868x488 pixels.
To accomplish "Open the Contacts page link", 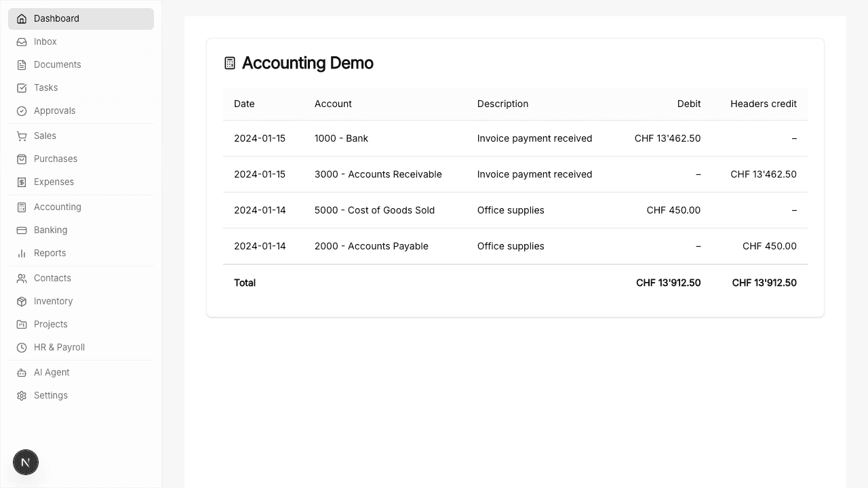I will (52, 279).
